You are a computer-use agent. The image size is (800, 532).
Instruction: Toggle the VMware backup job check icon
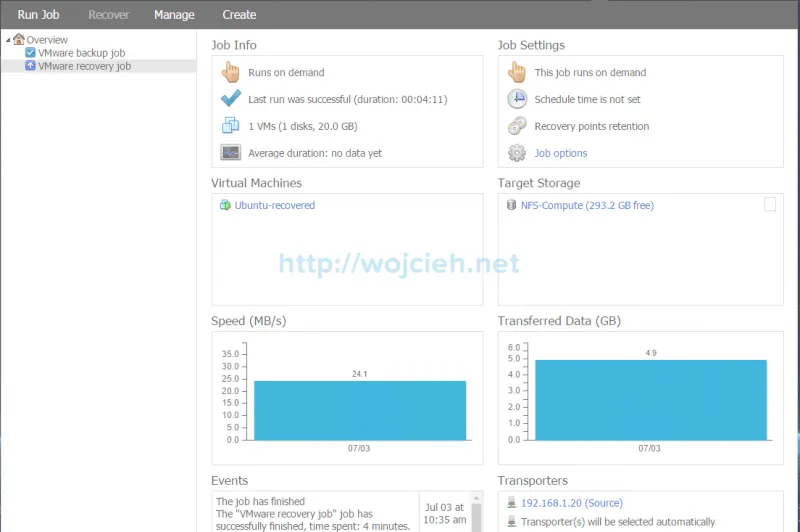(x=30, y=53)
